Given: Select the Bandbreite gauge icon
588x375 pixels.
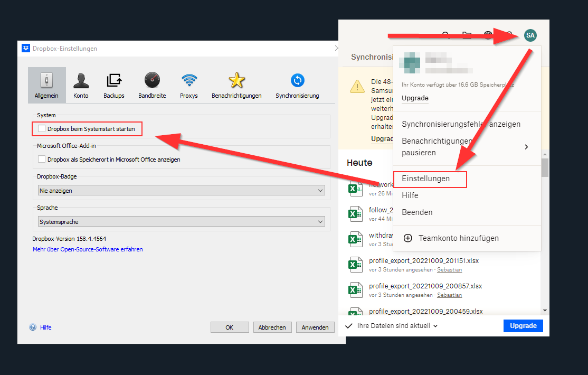Looking at the screenshot, I should tap(152, 86).
